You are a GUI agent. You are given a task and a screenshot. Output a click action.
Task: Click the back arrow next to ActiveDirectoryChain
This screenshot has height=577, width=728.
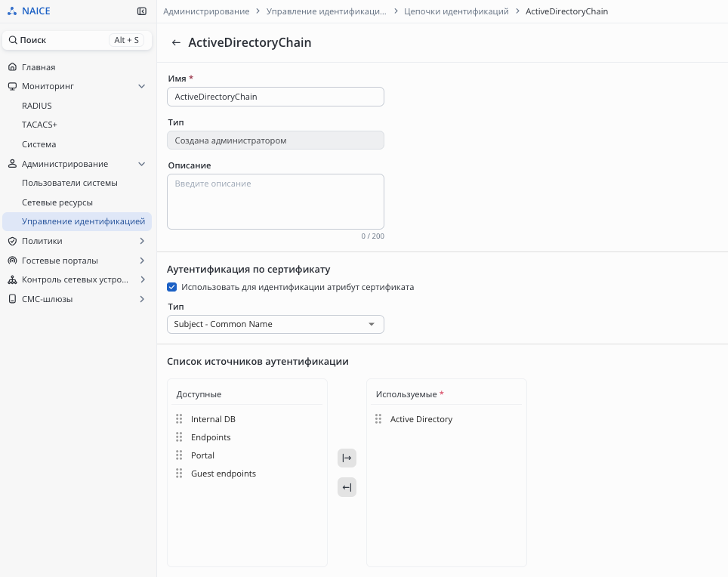click(176, 43)
